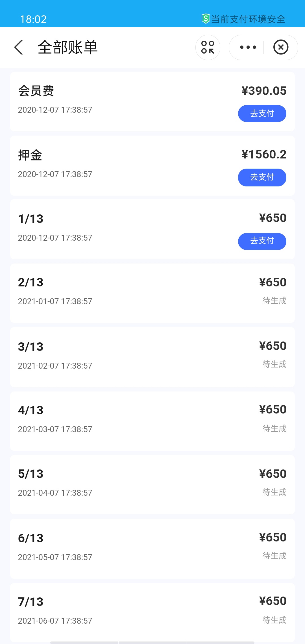Open the 会员费 bill entry

point(152,102)
